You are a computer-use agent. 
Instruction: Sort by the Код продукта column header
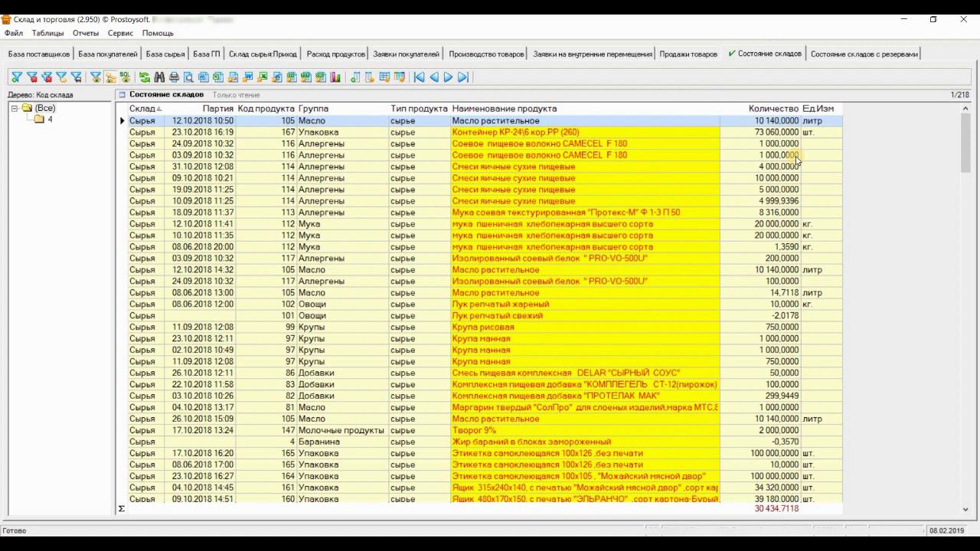click(266, 109)
